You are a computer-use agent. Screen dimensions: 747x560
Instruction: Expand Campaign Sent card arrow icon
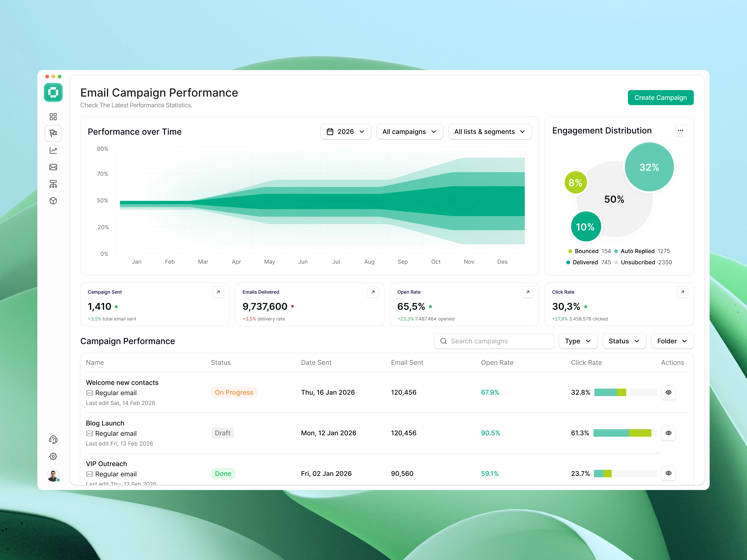pyautogui.click(x=218, y=292)
